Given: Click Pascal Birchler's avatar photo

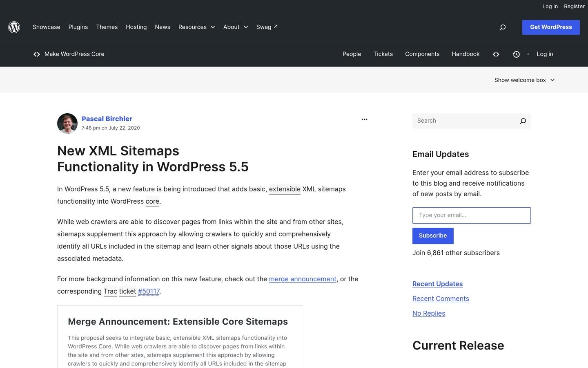Looking at the screenshot, I should 67,123.
